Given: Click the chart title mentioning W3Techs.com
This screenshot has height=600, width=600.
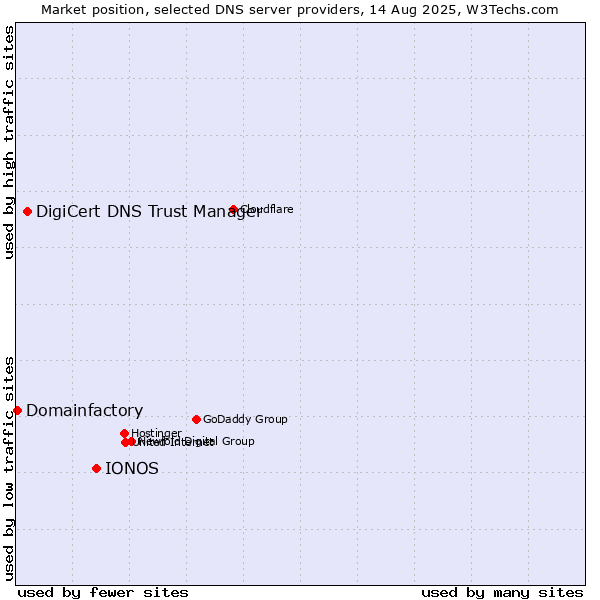Looking at the screenshot, I should 300,10.
